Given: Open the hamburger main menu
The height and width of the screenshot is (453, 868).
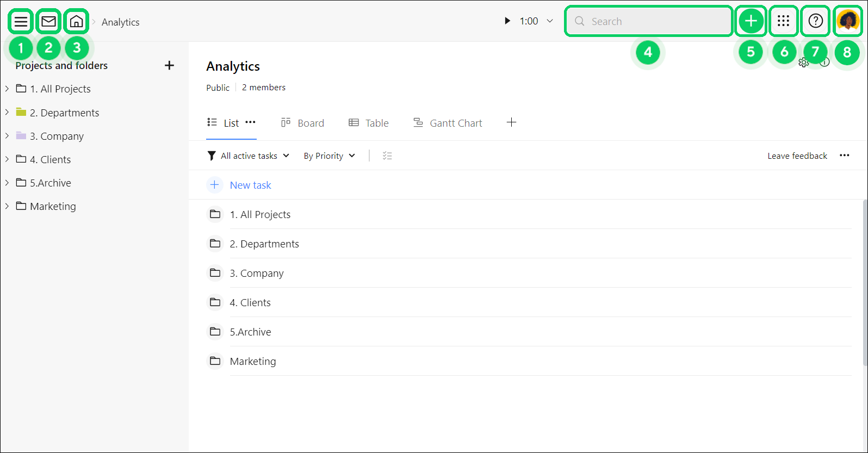Looking at the screenshot, I should pyautogui.click(x=21, y=22).
